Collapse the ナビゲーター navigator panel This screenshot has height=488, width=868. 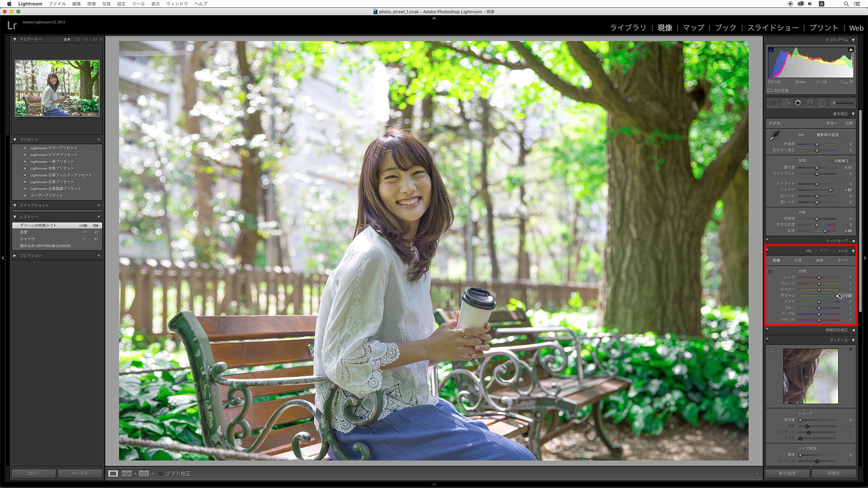(15, 40)
